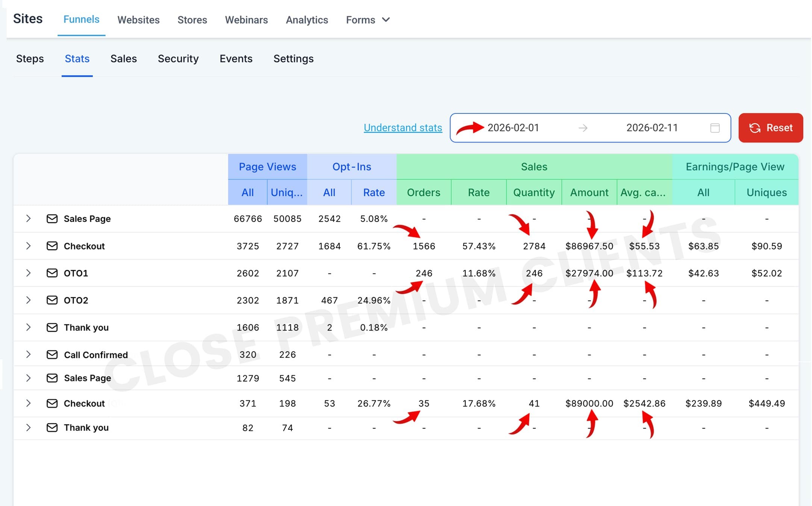Expand the Checkout row with 371 views
This screenshot has height=506, width=812.
click(x=28, y=403)
